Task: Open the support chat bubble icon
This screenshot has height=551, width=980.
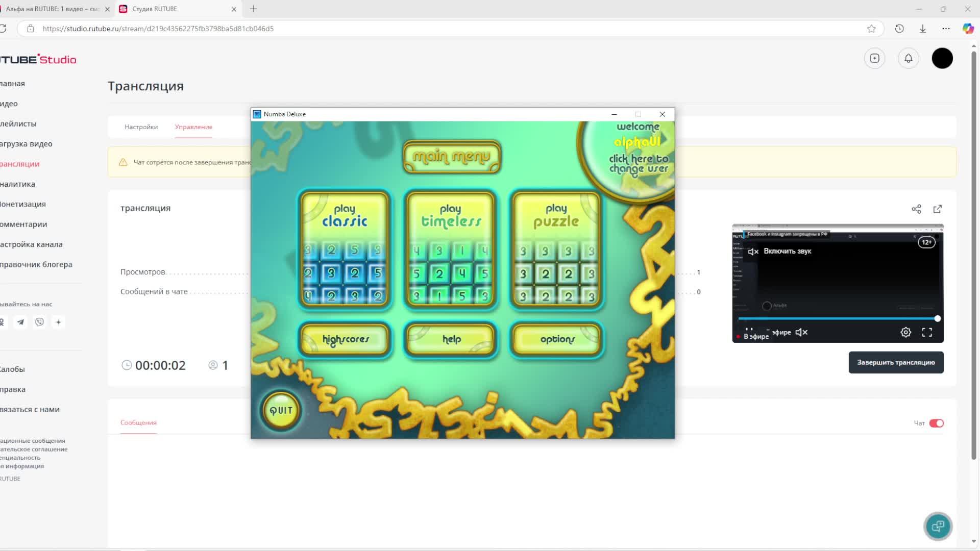Action: 938,526
